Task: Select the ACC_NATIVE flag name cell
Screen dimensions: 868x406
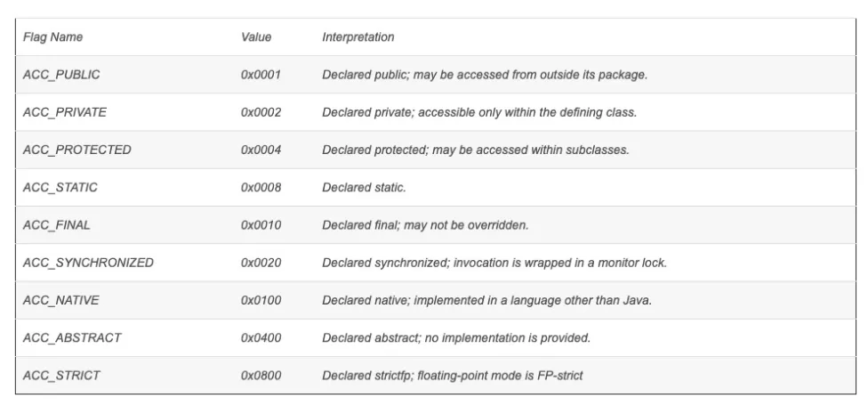Action: point(60,300)
